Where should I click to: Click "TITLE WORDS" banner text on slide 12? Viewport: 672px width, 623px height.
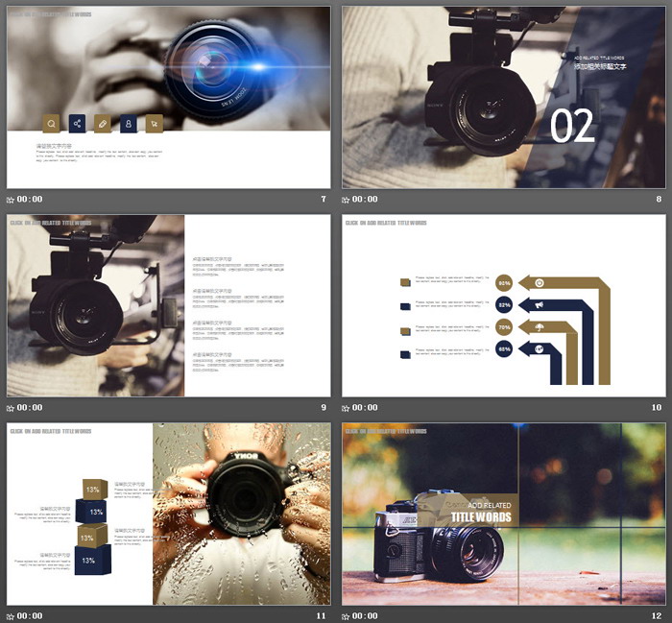tap(481, 517)
